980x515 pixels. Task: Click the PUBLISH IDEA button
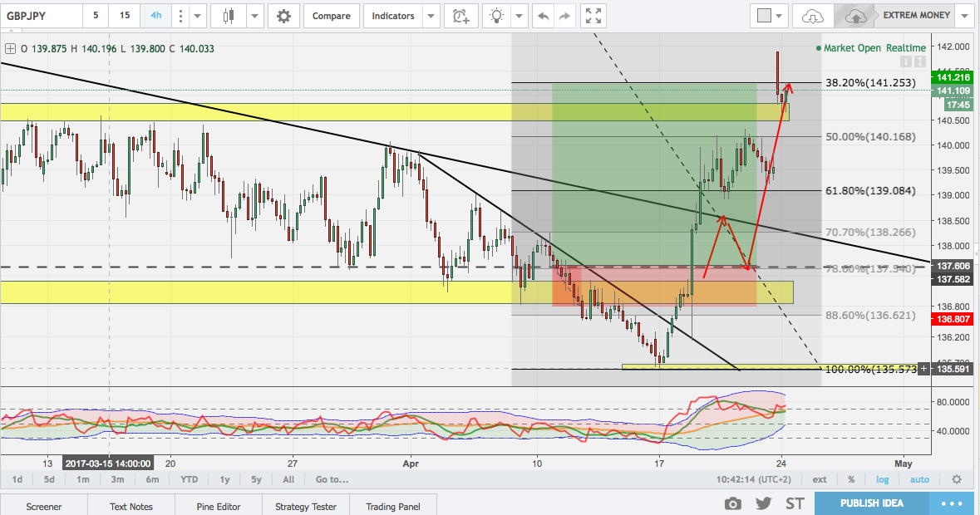click(x=871, y=503)
